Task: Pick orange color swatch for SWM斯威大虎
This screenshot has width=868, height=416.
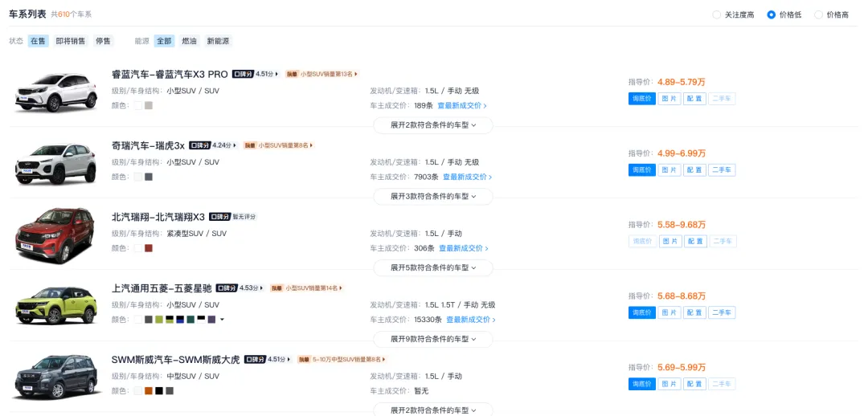Action: click(x=149, y=391)
